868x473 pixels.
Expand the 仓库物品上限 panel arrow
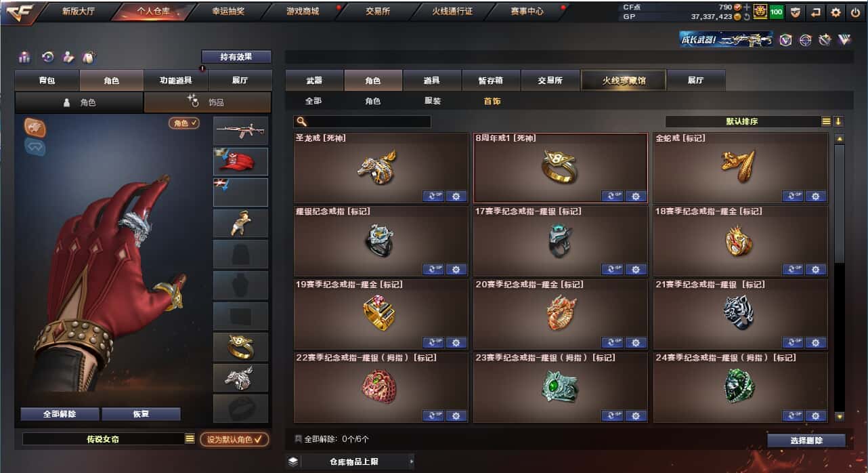click(x=411, y=461)
